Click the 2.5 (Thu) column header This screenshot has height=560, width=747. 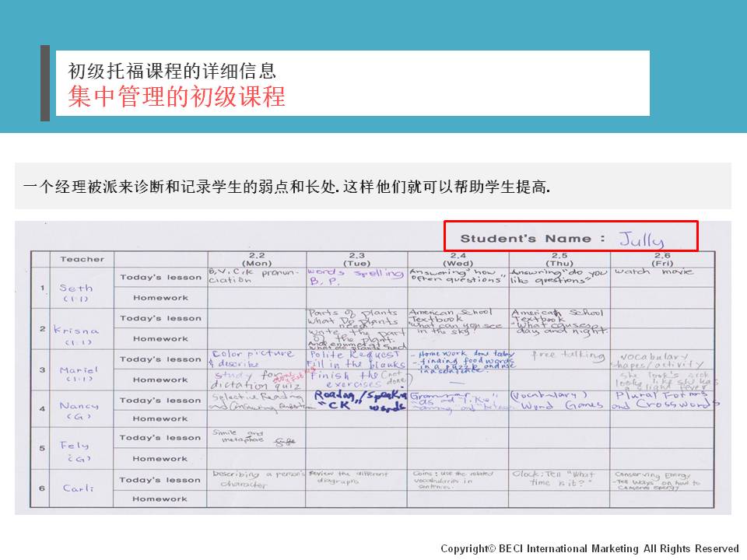(559, 259)
